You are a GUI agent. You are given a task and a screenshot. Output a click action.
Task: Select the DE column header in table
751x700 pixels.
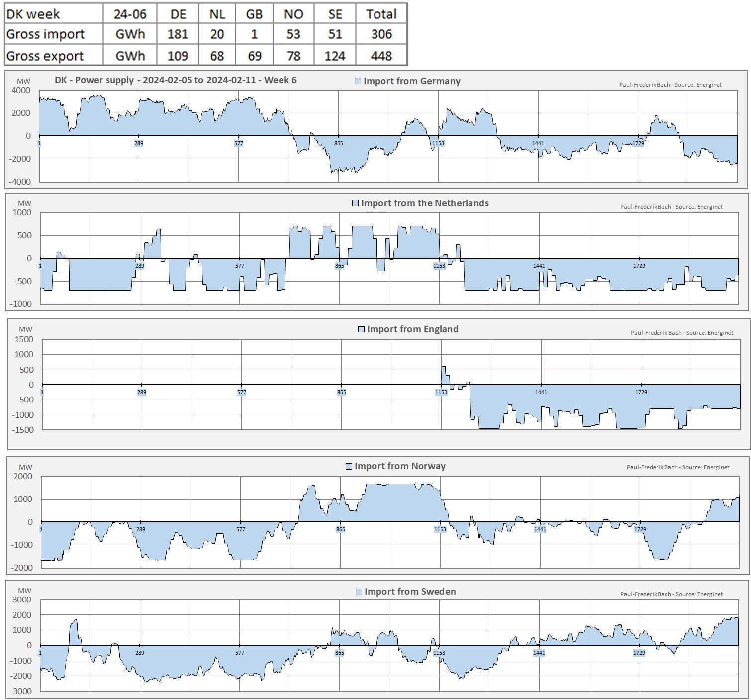[x=178, y=14]
